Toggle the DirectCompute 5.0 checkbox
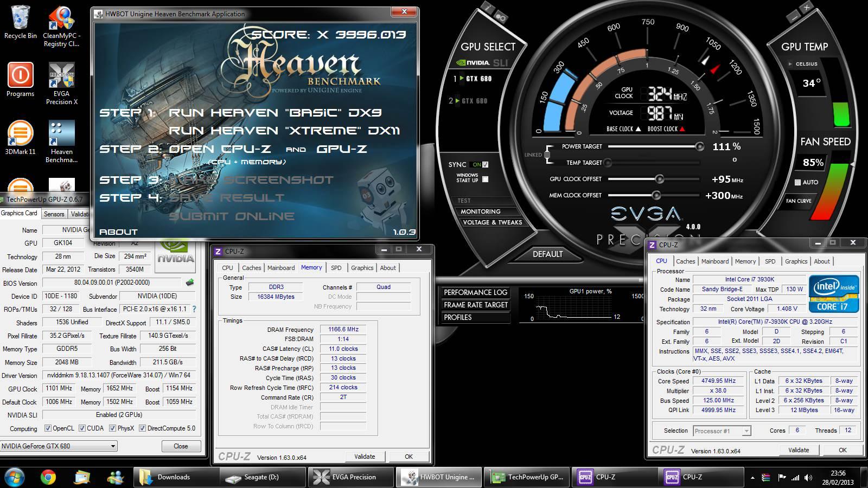Viewport: 868px width, 488px height. [x=142, y=428]
